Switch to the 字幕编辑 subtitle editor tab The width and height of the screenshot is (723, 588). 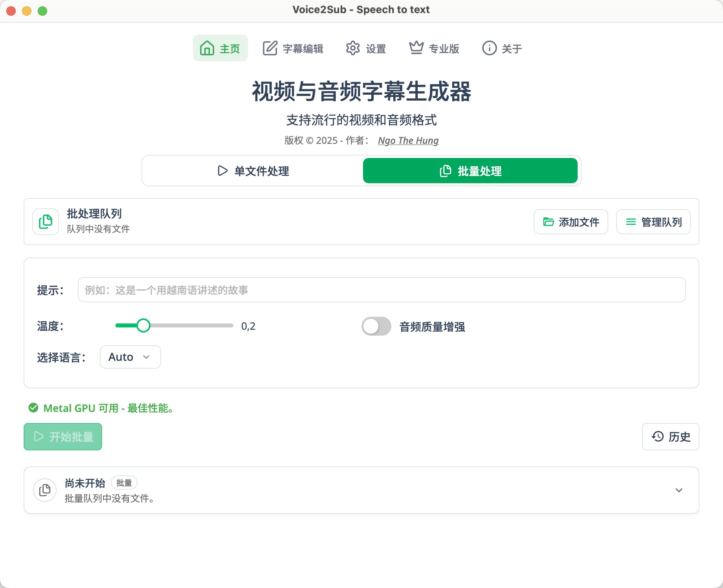pos(293,48)
